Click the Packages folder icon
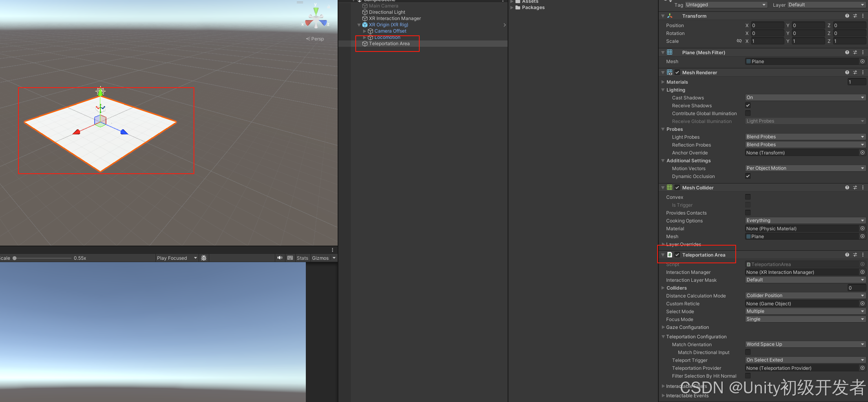This screenshot has width=868, height=402. (x=518, y=7)
